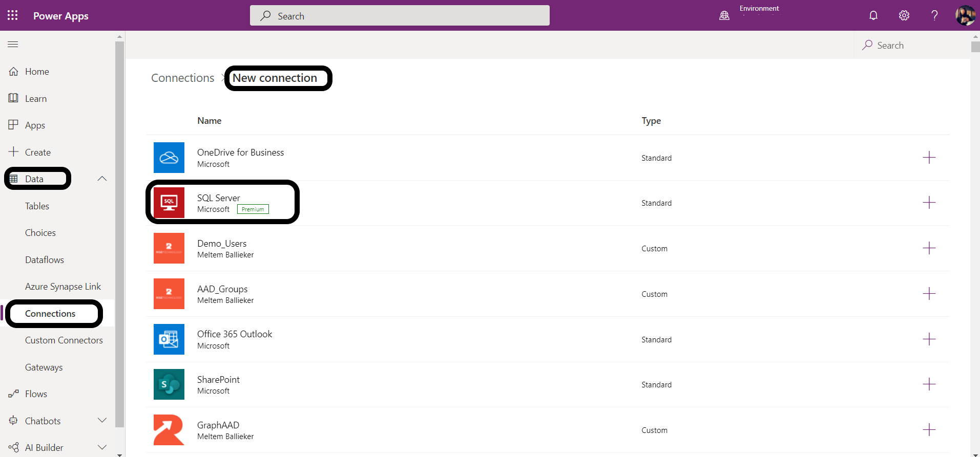Screen dimensions: 980x457
Task: Add the OneDrive for Business connection
Action: tap(929, 158)
